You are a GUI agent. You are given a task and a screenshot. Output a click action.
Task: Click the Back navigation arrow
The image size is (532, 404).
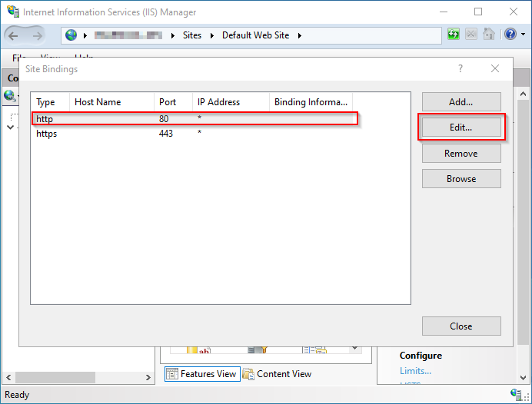[x=13, y=35]
